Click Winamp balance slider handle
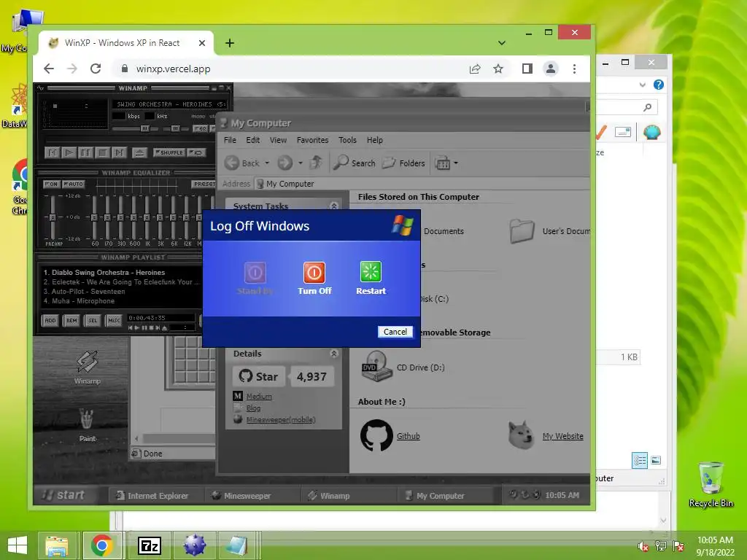 point(175,128)
